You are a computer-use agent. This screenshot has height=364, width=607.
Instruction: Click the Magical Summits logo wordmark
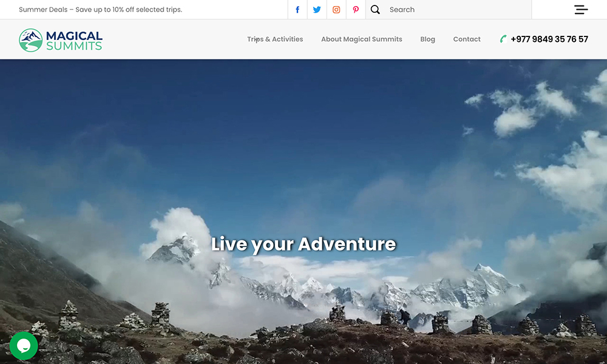[74, 41]
